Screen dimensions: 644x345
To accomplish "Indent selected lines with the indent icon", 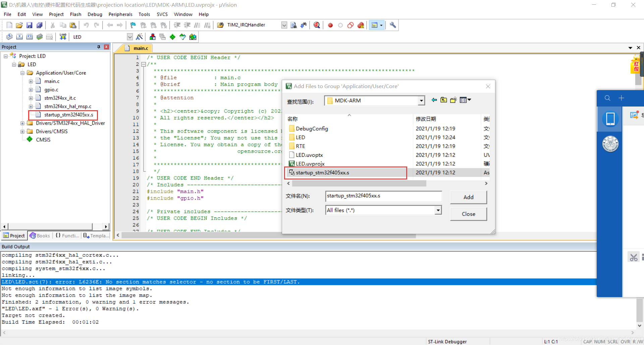I will pyautogui.click(x=177, y=25).
